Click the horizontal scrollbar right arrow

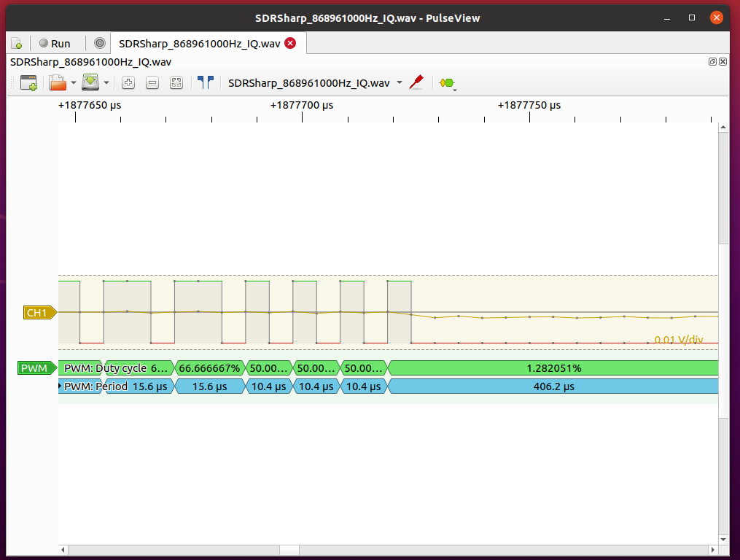click(713, 550)
